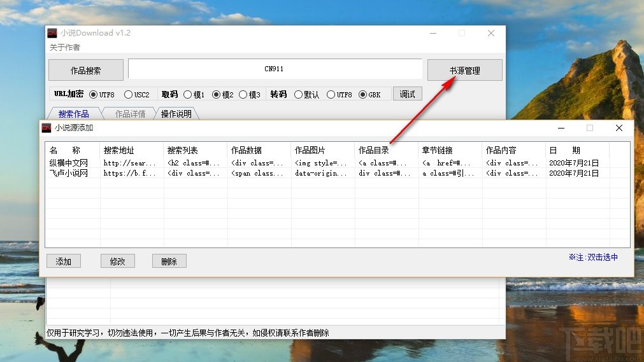This screenshot has width=644, height=362.
Task: Choose 模3 fetch mode
Action: (x=250, y=94)
